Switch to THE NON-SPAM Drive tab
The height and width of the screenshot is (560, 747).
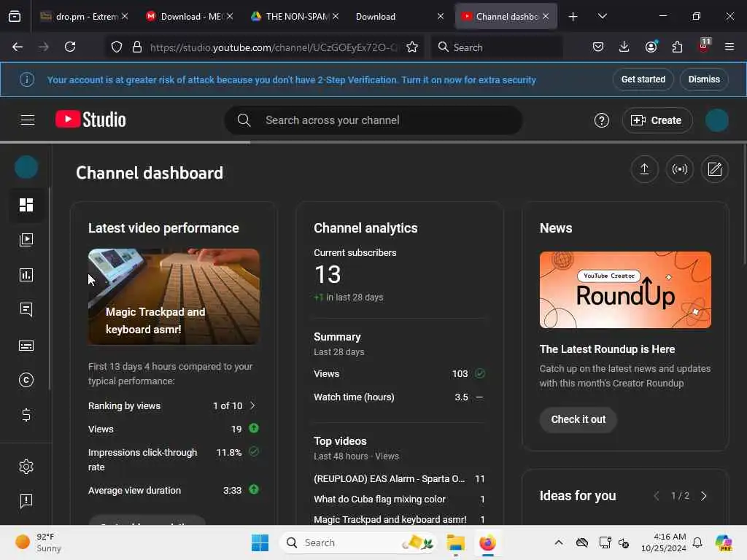click(295, 17)
